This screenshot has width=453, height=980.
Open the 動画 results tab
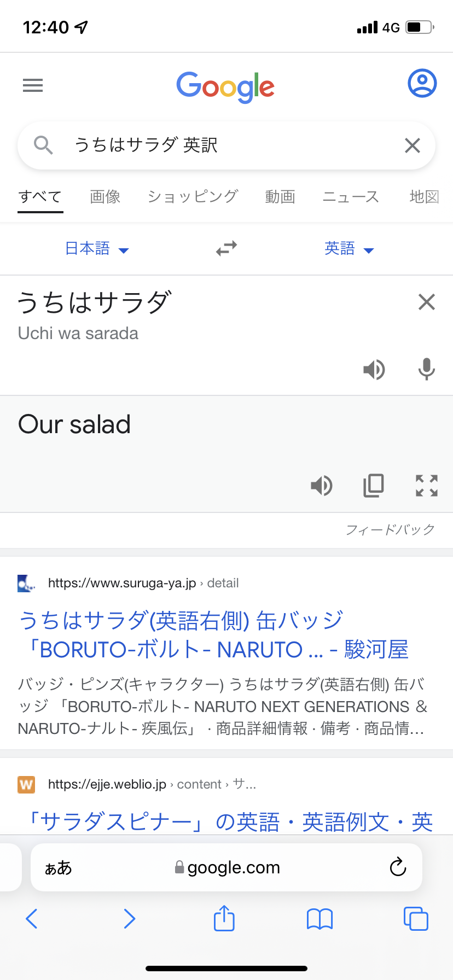coord(280,197)
